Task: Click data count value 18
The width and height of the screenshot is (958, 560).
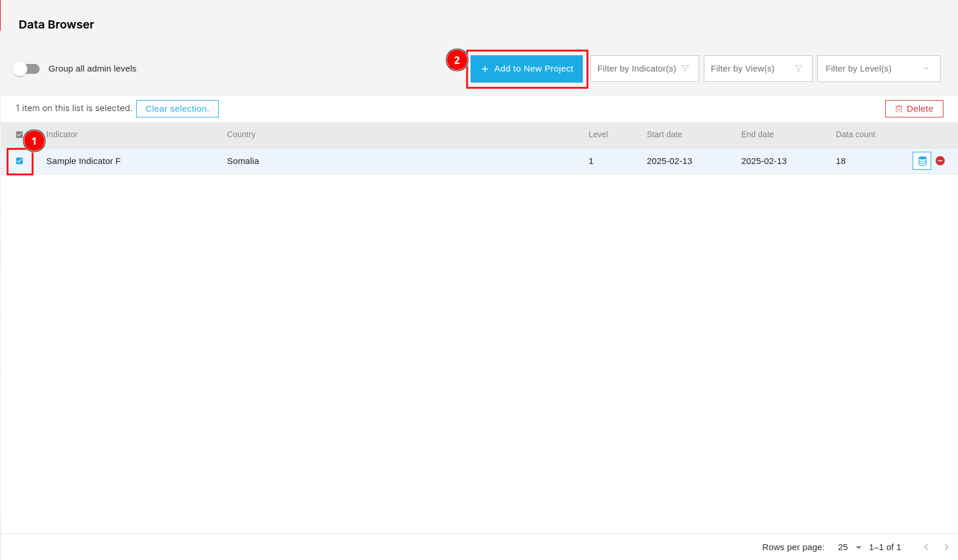Action: coord(841,161)
